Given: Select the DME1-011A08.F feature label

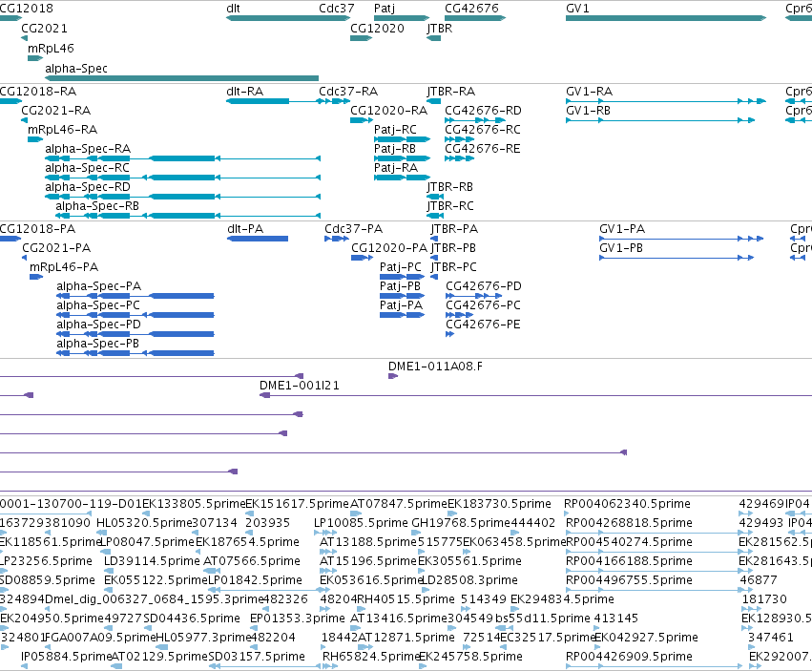Looking at the screenshot, I should pyautogui.click(x=435, y=367).
